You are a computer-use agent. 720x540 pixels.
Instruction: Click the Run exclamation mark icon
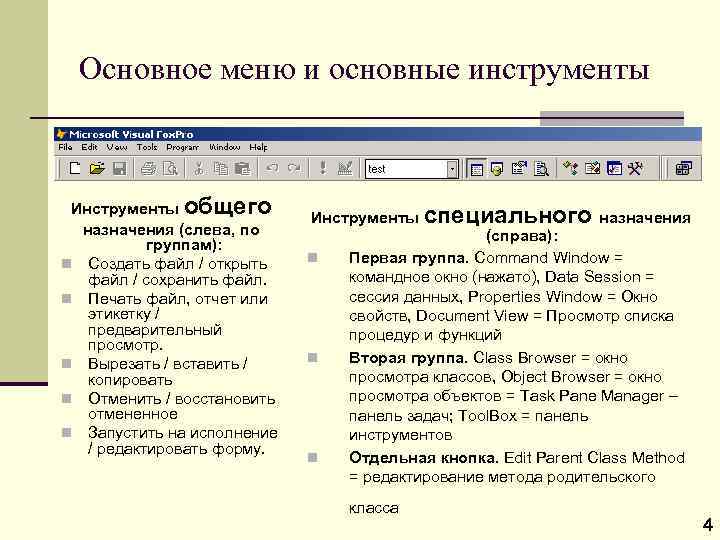pos(323,169)
